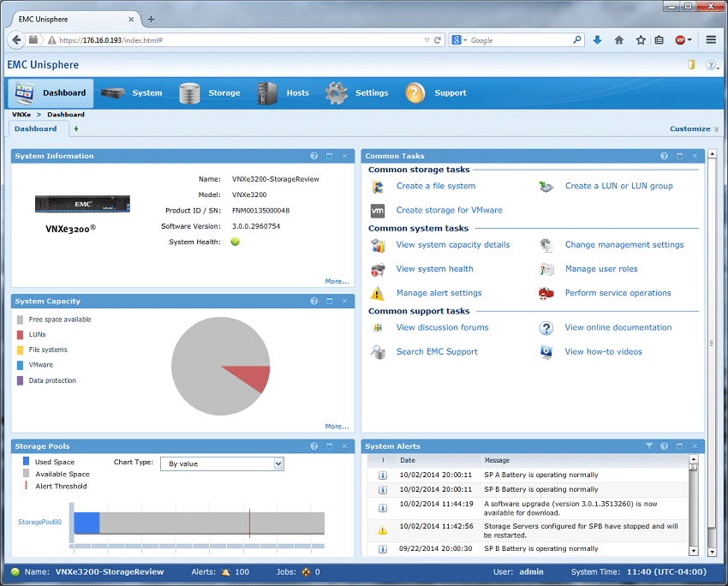
Task: Click the File systems yellow legend swatch
Action: point(20,350)
